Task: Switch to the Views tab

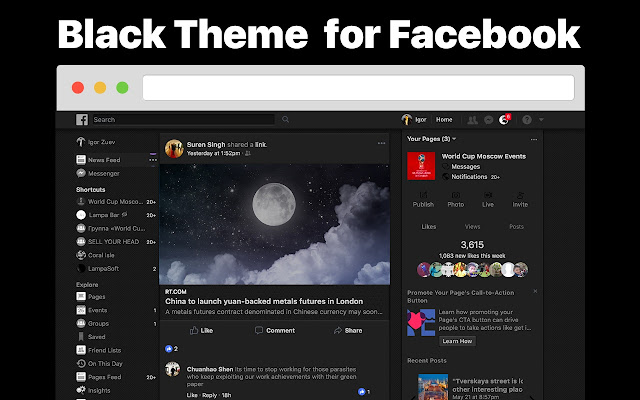Action: [x=472, y=227]
